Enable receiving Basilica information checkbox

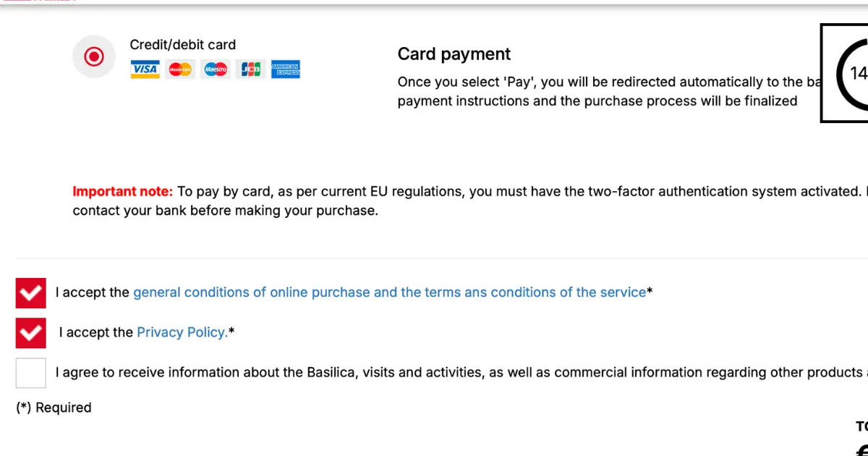[x=31, y=373]
